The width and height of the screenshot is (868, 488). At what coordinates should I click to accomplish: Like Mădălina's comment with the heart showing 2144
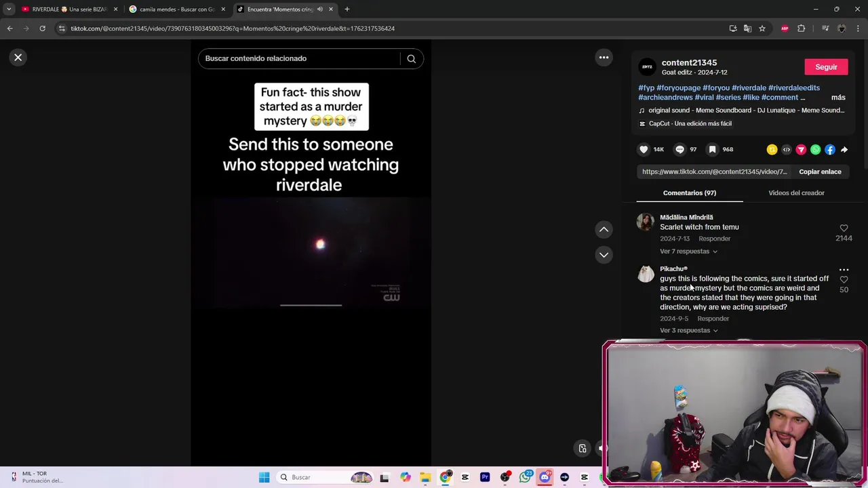click(x=844, y=228)
